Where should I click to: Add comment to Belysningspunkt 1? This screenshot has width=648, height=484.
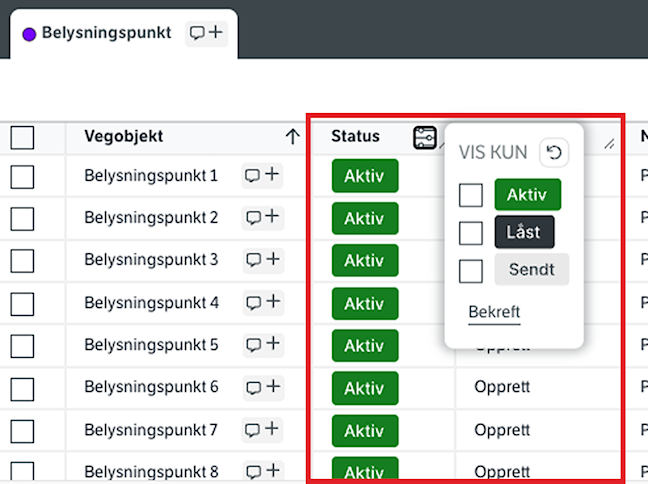262,176
